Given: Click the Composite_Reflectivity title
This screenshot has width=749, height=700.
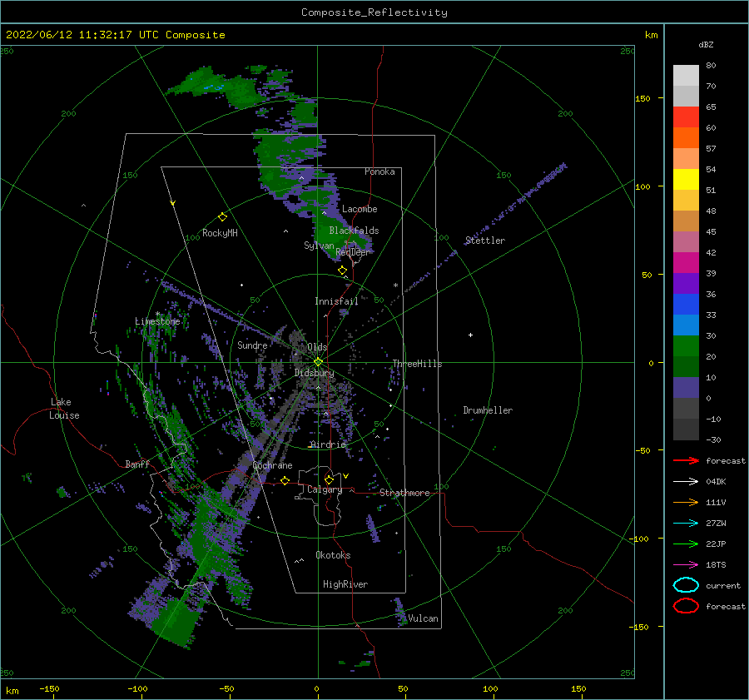Looking at the screenshot, I should 374,12.
